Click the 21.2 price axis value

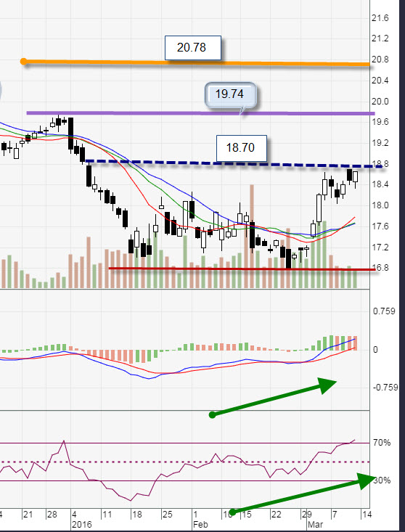click(380, 38)
